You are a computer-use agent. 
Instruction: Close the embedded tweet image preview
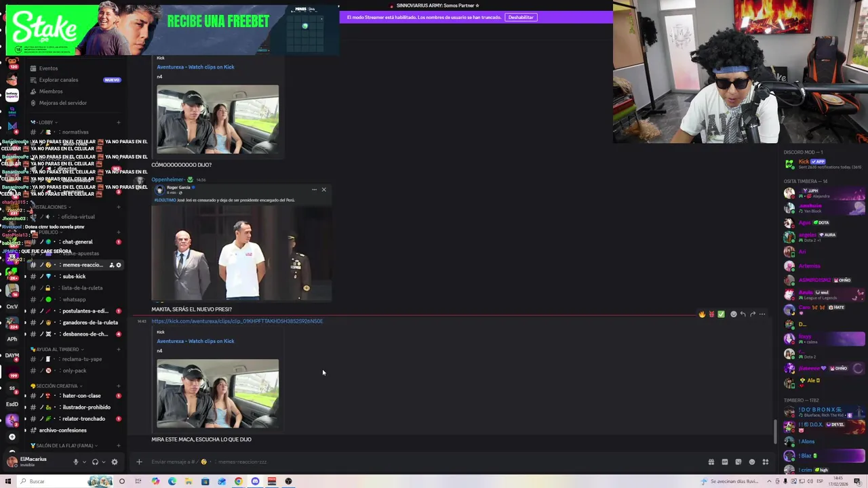(x=323, y=190)
